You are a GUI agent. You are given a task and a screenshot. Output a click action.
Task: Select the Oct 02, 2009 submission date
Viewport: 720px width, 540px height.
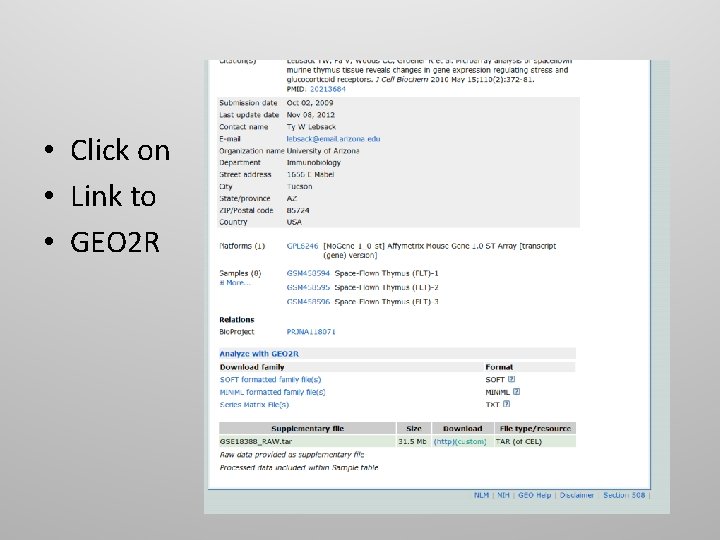310,103
